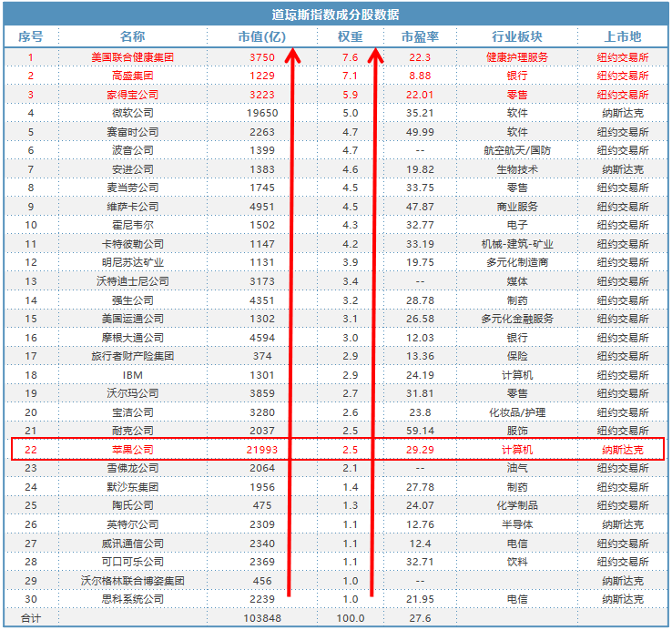The width and height of the screenshot is (672, 630).
Task: Select the 苹果公司 name cell
Action: point(132,450)
